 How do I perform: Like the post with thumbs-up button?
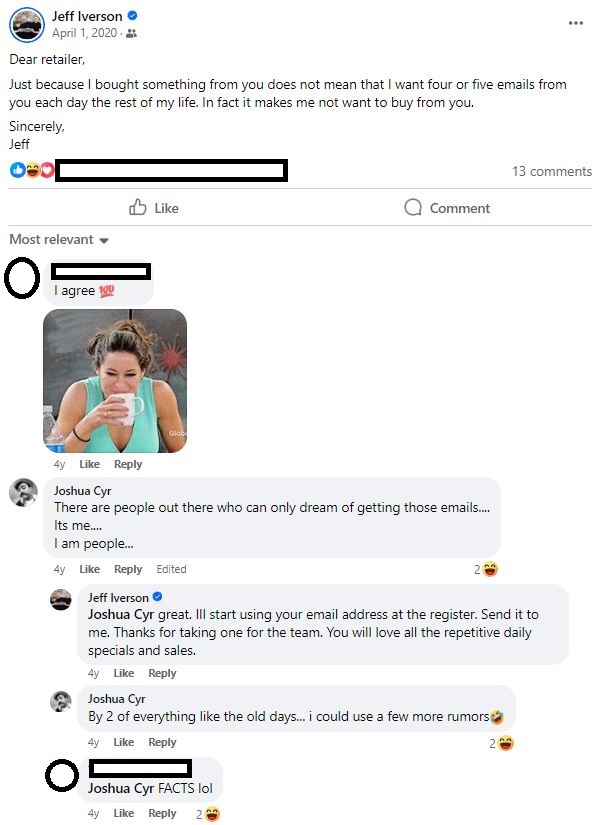(x=154, y=208)
